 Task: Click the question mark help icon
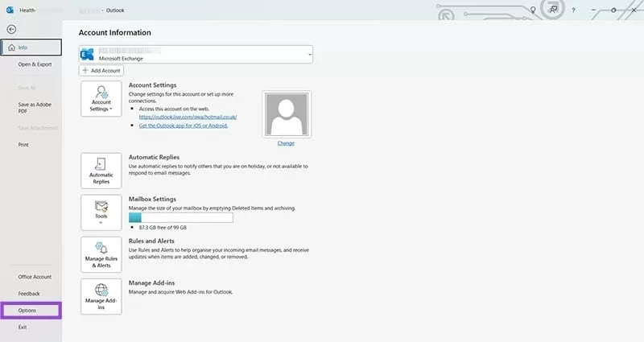pyautogui.click(x=573, y=10)
